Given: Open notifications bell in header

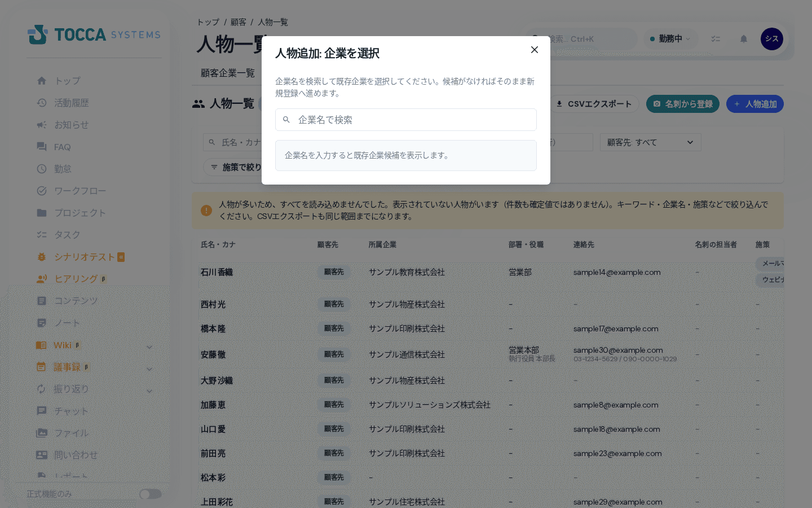Looking at the screenshot, I should [744, 39].
